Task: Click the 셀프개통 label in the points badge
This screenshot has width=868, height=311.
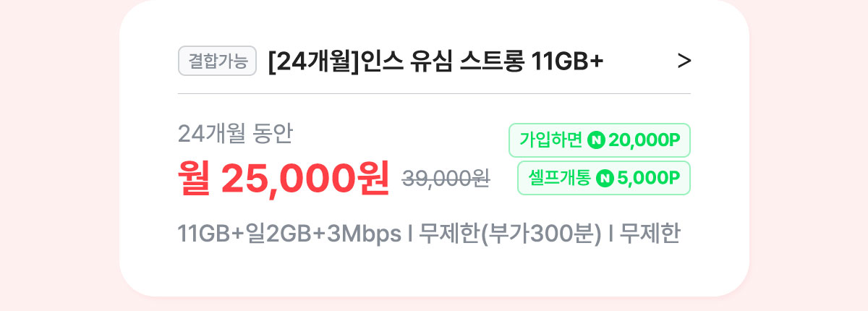Action: 559,178
